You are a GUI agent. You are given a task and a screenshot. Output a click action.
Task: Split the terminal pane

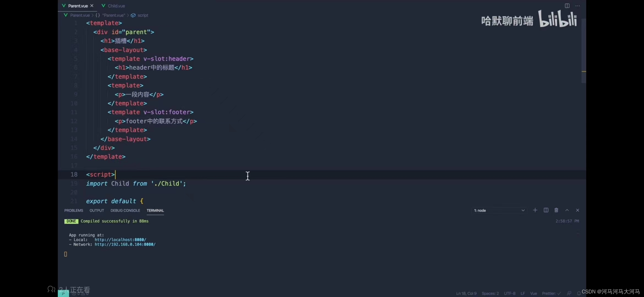[x=546, y=210]
